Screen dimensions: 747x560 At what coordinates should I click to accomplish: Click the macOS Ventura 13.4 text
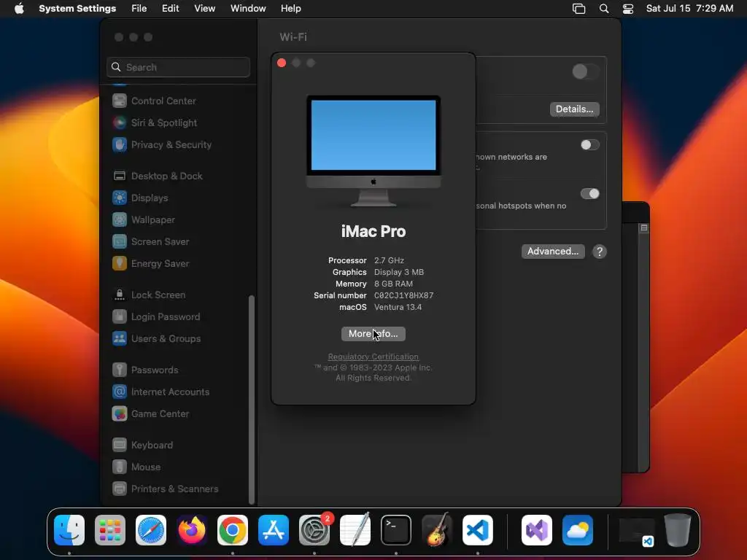coord(398,307)
